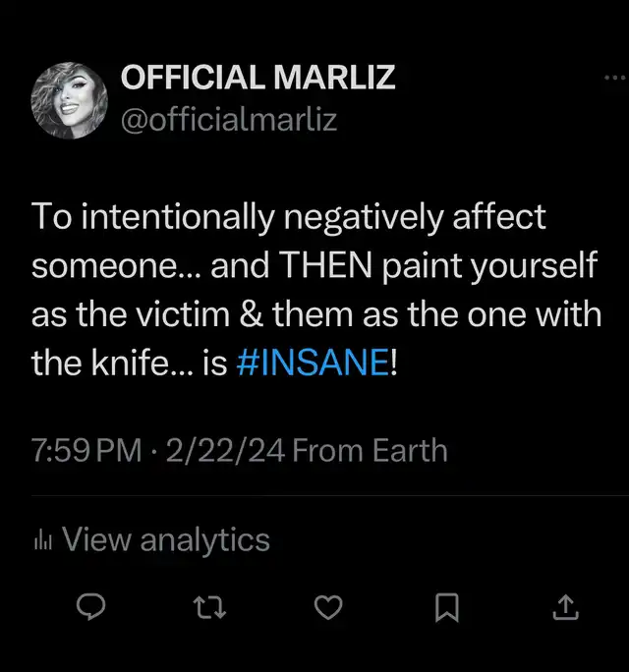Screen dimensions: 629x672
Task: Click the 7:59 PM timestamp
Action: (86, 451)
